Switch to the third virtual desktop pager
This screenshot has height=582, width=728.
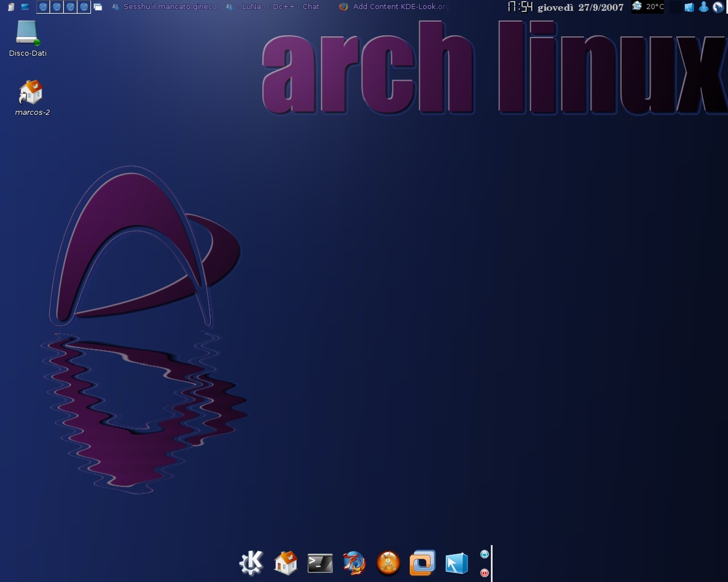71,7
